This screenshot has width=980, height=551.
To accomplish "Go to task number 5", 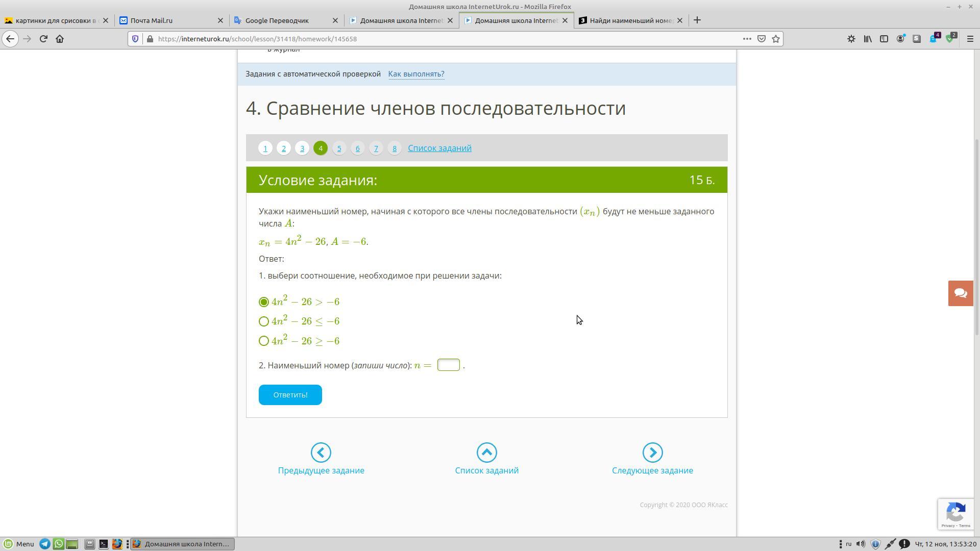I will pos(339,148).
